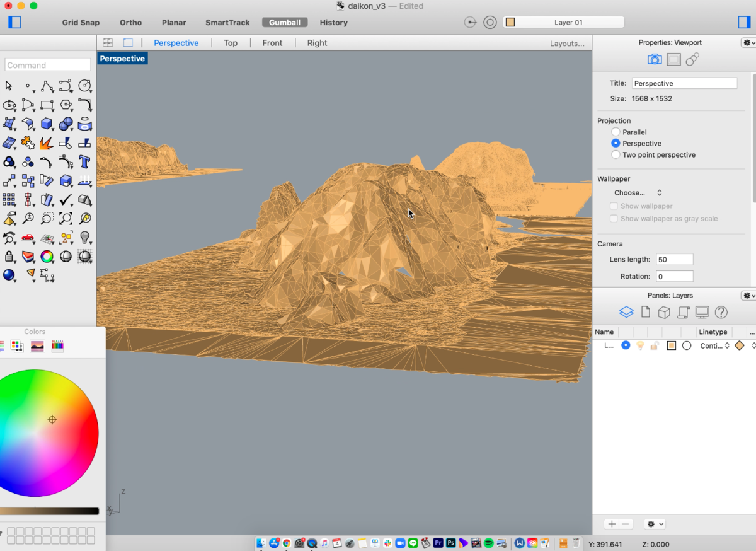
Task: Click the brightness slider below color wheel
Action: (x=49, y=511)
